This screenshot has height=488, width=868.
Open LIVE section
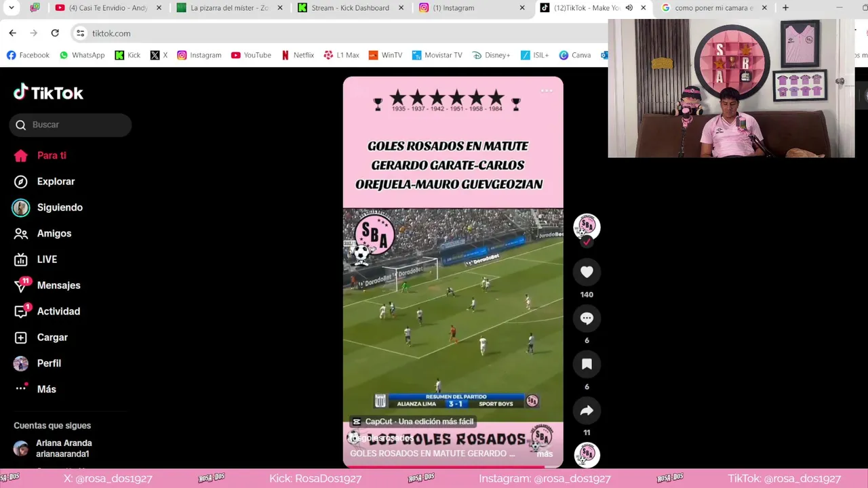tap(35, 260)
